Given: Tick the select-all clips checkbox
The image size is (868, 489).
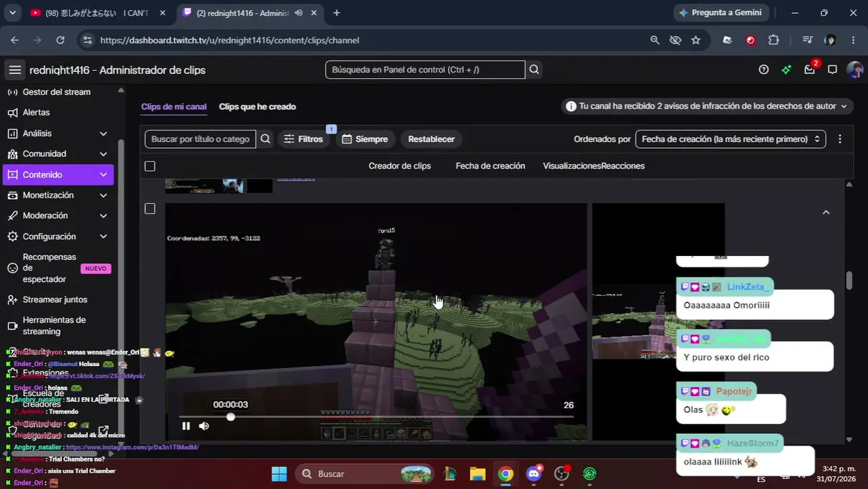Looking at the screenshot, I should tap(150, 166).
